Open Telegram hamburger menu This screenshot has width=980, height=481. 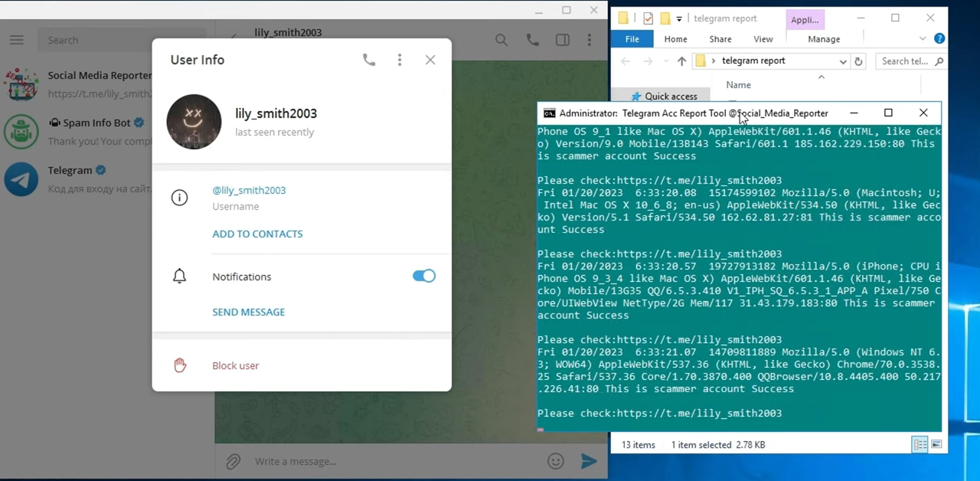coord(17,40)
